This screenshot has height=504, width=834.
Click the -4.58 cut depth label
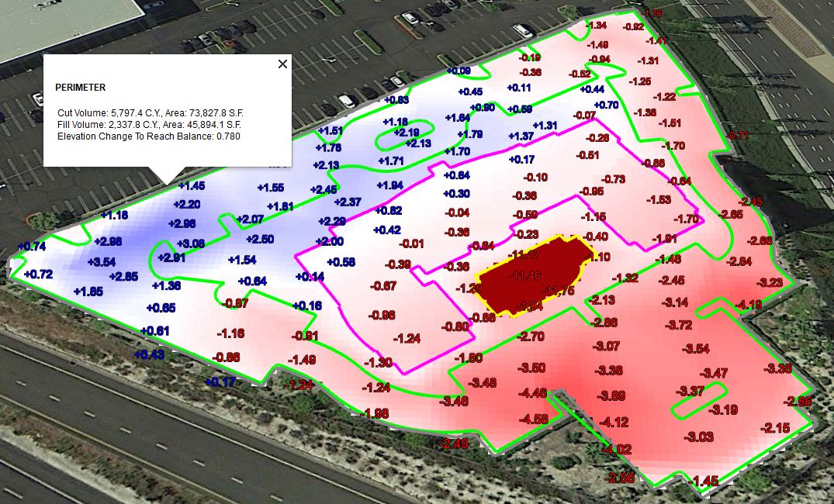pyautogui.click(x=534, y=419)
